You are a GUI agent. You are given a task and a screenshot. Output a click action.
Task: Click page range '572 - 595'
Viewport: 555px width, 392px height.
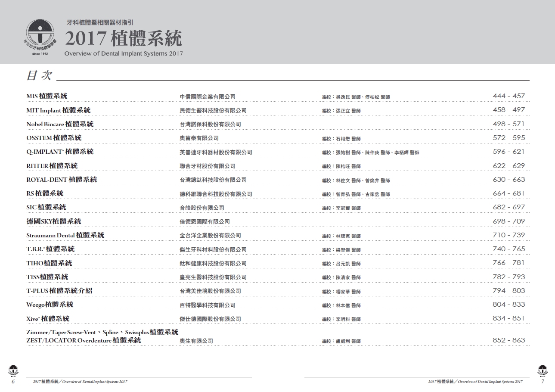tap(509, 138)
